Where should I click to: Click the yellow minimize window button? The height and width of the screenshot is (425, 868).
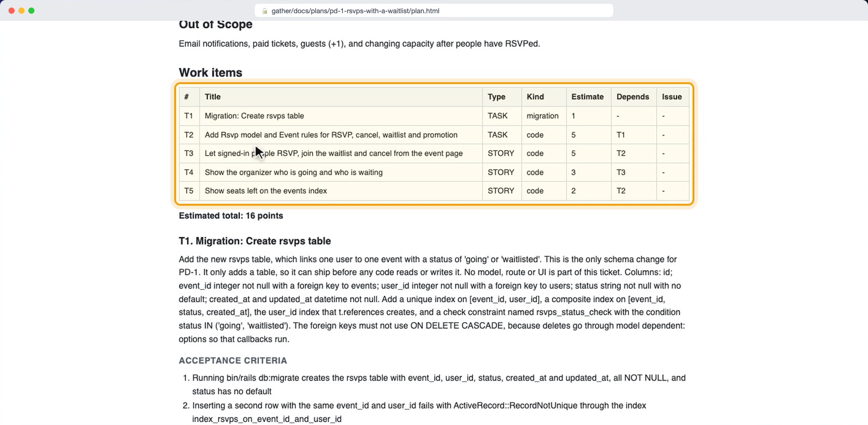point(22,10)
